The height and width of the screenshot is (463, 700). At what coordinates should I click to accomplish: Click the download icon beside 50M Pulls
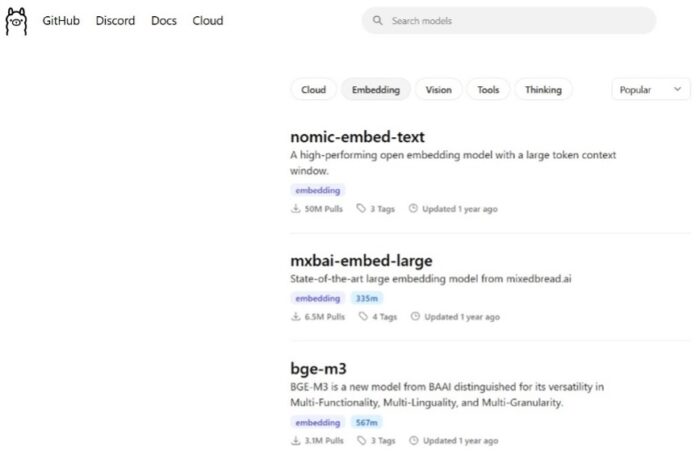(x=296, y=209)
